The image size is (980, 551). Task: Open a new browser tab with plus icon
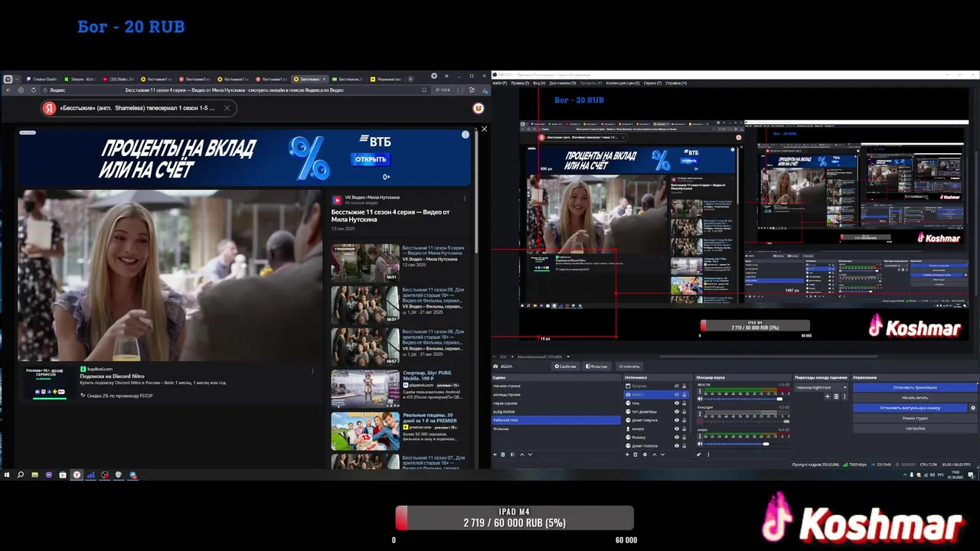click(410, 79)
